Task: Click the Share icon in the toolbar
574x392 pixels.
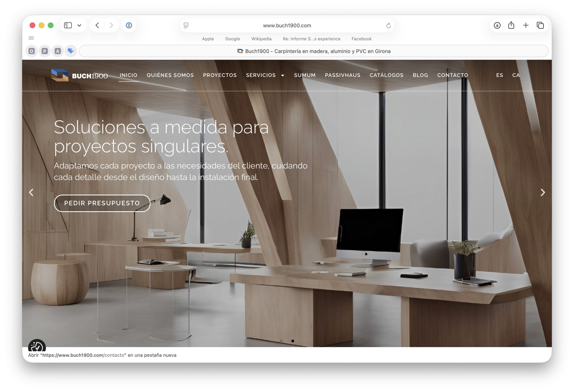Action: pyautogui.click(x=511, y=25)
